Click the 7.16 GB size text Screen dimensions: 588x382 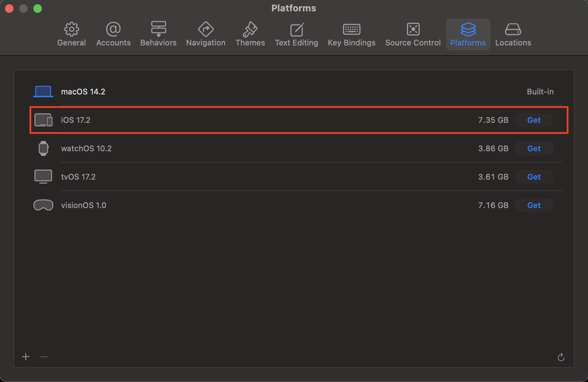pyautogui.click(x=493, y=205)
